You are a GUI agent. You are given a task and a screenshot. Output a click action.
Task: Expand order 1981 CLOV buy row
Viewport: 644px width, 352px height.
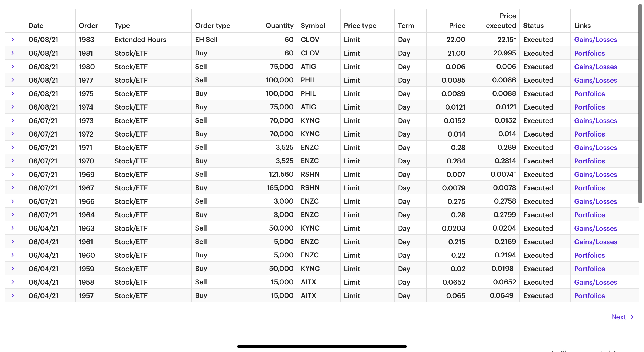pos(13,53)
